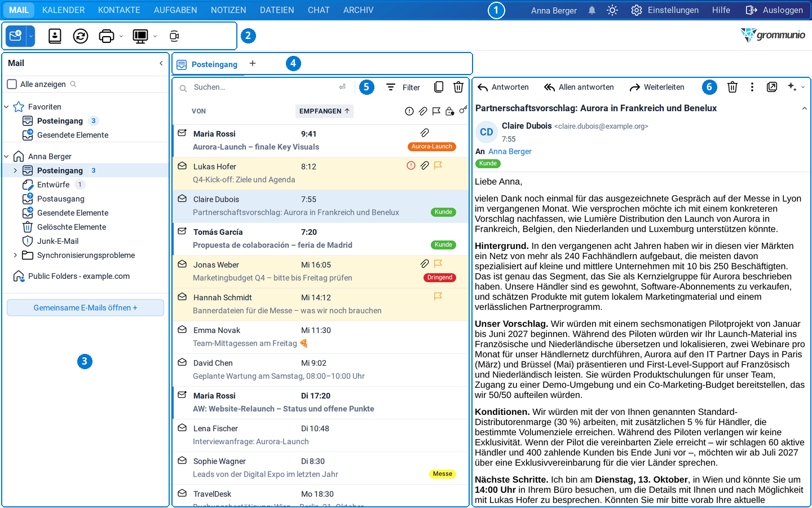
Task: Open the KONTAKTE menu
Action: (119, 10)
